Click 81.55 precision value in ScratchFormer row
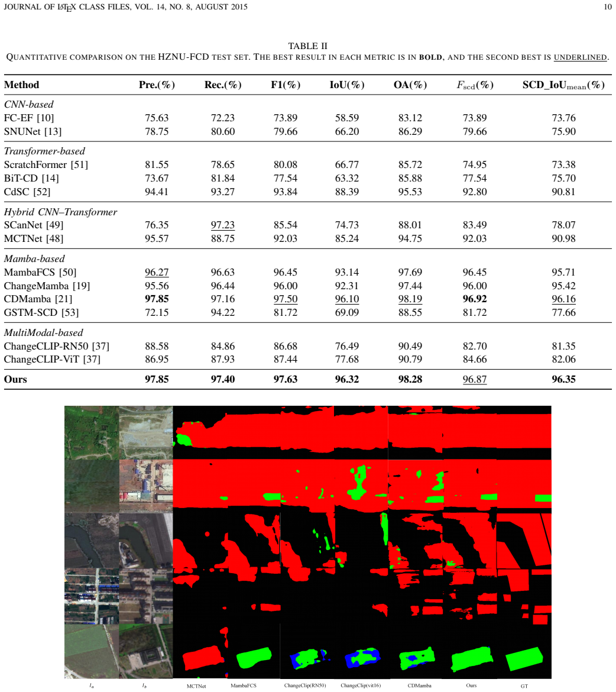The height and width of the screenshot is (692, 616). pyautogui.click(x=157, y=164)
